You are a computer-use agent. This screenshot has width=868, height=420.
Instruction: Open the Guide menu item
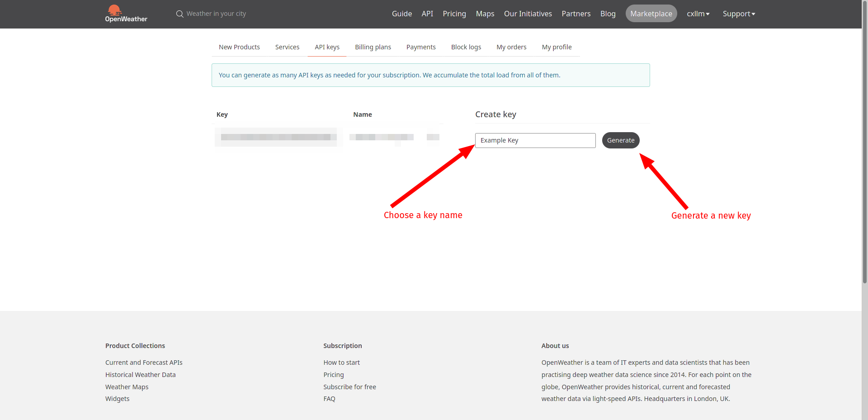(x=401, y=14)
